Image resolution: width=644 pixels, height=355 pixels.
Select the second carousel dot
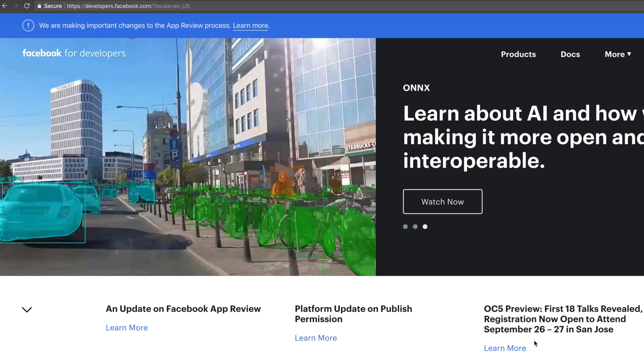(415, 227)
